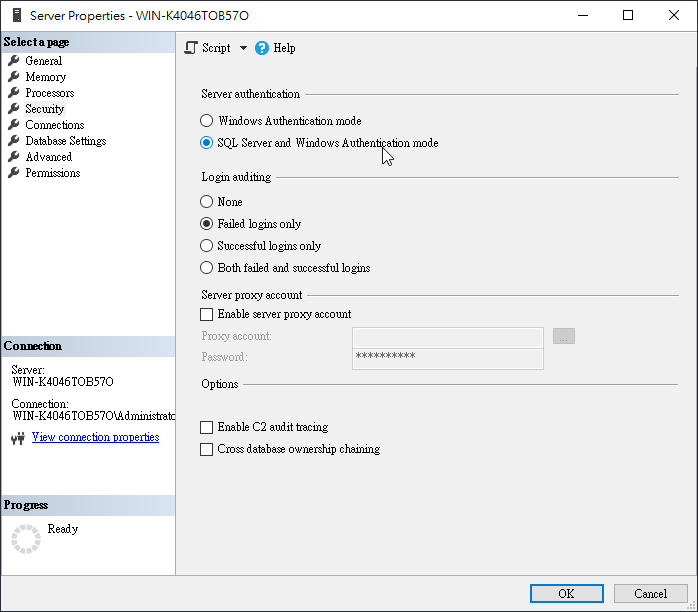Click the Script toolbar label
The image size is (698, 612).
[x=216, y=48]
